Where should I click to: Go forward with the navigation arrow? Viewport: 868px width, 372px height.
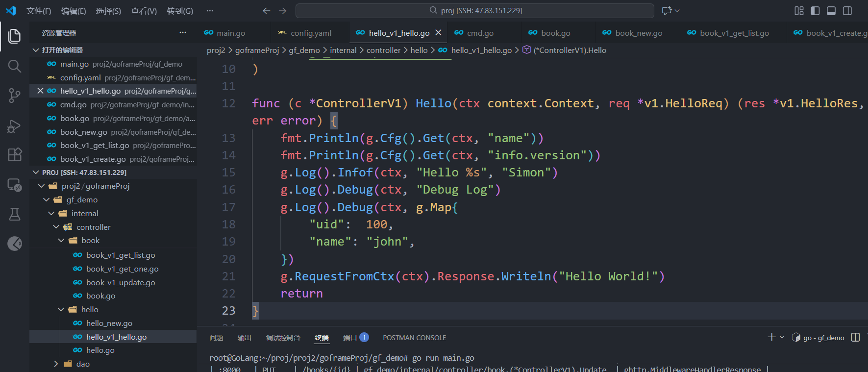point(282,11)
